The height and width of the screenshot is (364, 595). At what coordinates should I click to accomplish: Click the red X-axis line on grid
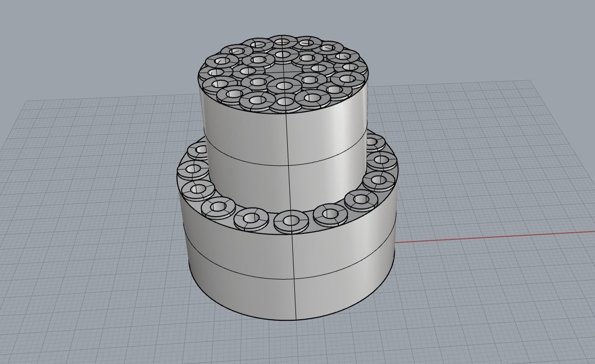click(495, 236)
